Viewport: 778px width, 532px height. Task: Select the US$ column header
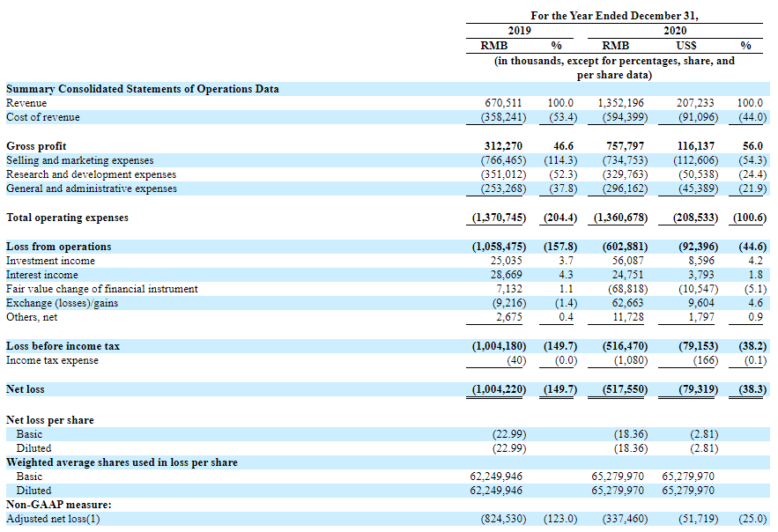pyautogui.click(x=688, y=45)
